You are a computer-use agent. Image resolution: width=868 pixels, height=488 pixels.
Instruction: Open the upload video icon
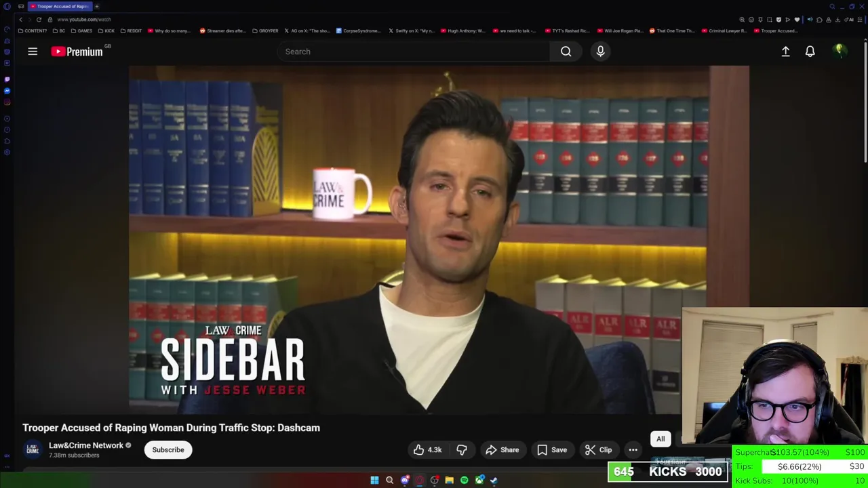pyautogui.click(x=785, y=52)
